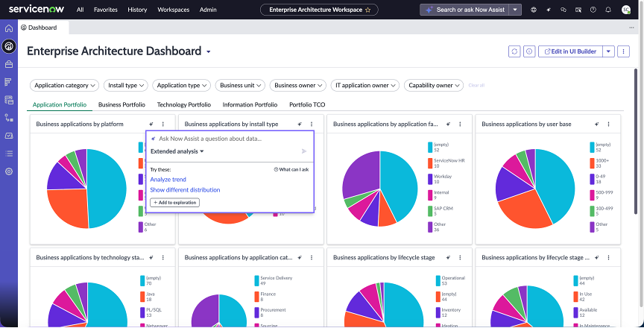Viewport: 644px width, 328px height.
Task: Switch to Portfolio TCO tab
Action: (x=307, y=104)
